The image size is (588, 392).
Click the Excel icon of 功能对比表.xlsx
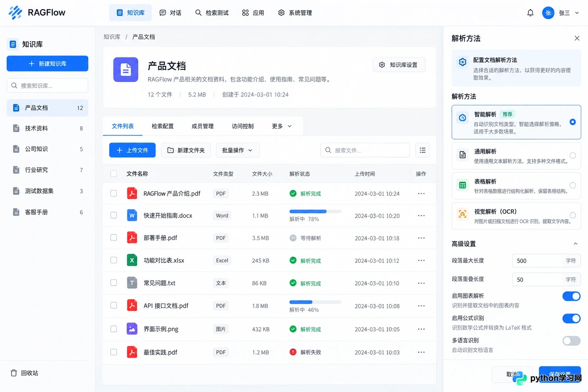132,260
